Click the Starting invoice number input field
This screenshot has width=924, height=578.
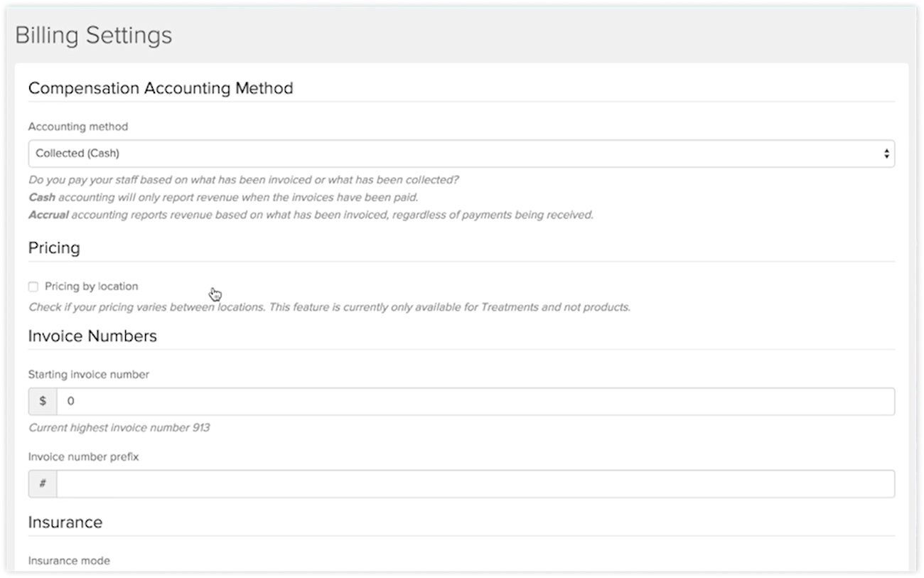284,401
